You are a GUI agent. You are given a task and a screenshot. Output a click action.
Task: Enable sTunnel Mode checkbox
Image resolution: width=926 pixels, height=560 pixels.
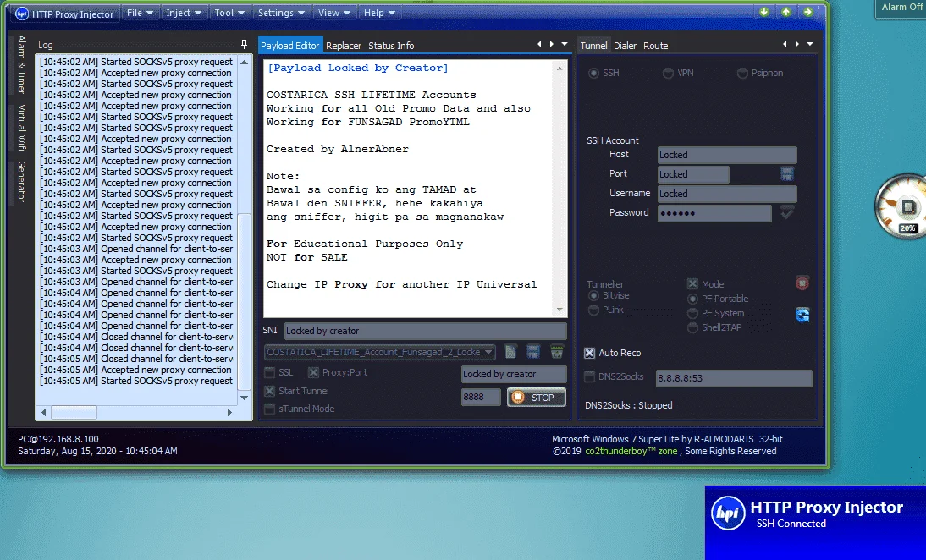(x=270, y=409)
